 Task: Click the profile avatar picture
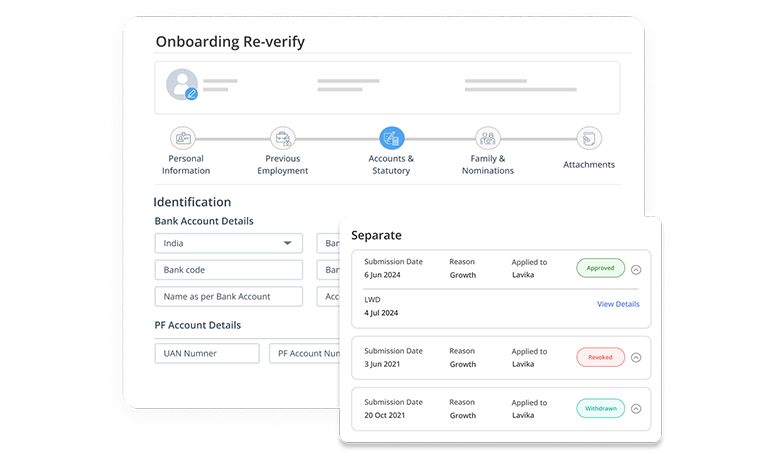[181, 84]
